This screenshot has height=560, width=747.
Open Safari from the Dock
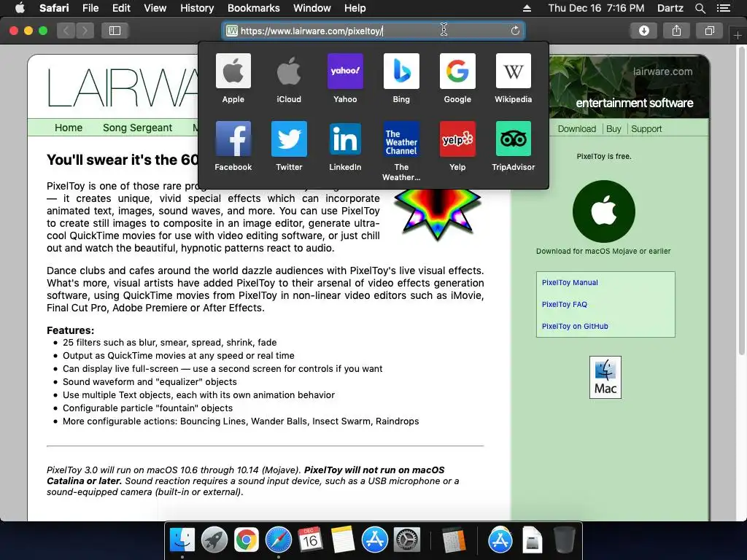(x=278, y=540)
